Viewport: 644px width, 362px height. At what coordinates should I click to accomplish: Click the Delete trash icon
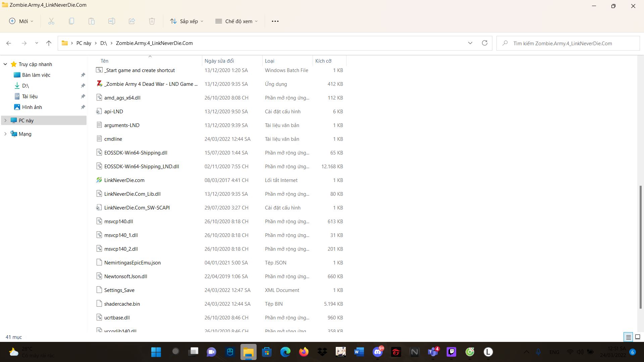click(152, 21)
